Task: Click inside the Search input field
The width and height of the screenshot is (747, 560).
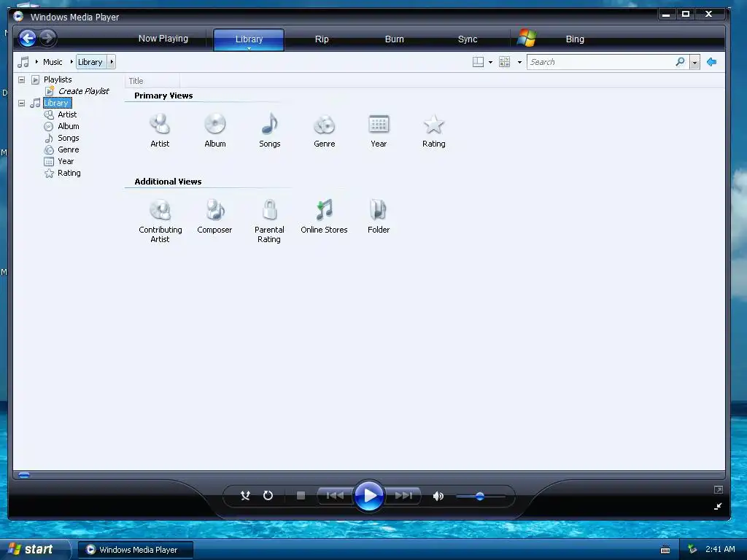Action: coord(600,62)
